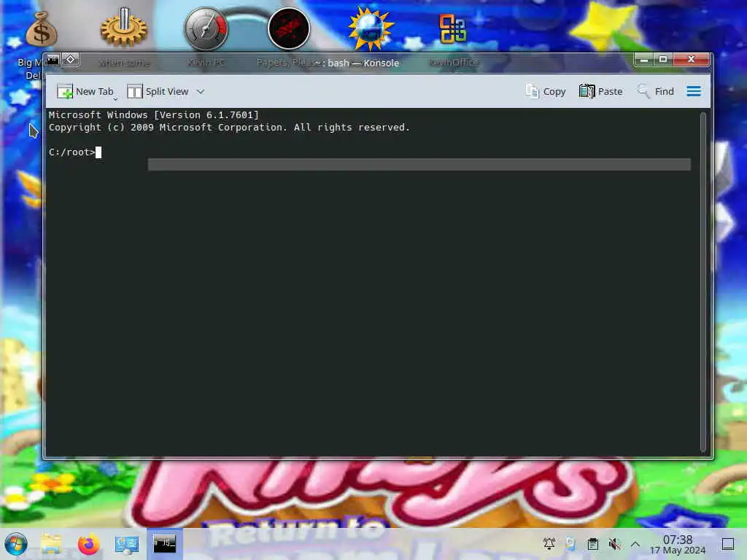Maximize the Konsole window
This screenshot has width=747, height=560.
662,60
